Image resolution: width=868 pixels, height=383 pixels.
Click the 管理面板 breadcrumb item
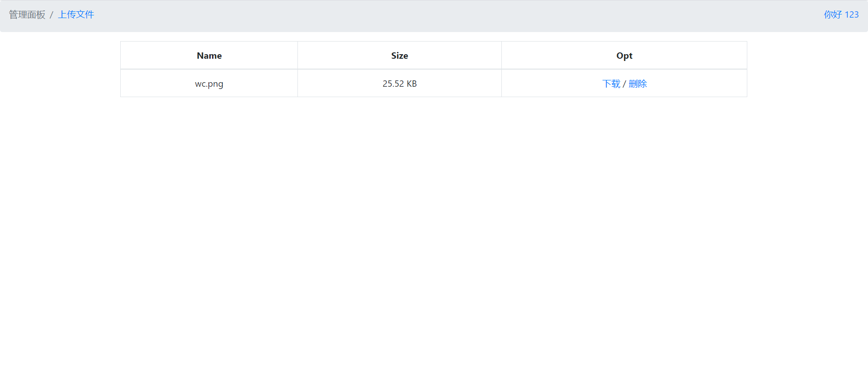click(27, 14)
